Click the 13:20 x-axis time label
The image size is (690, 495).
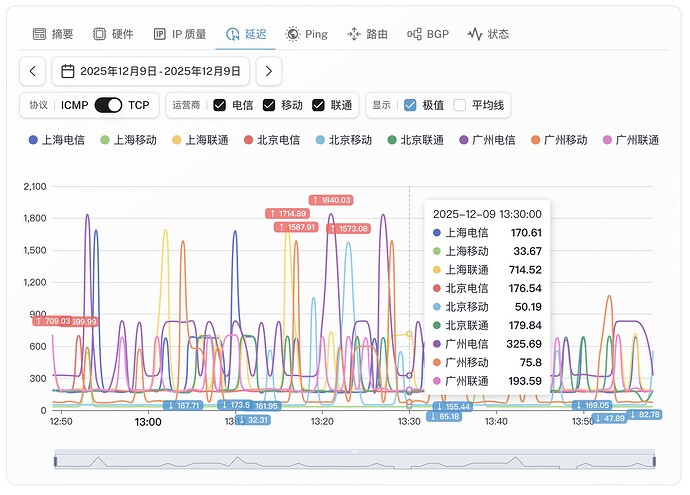point(322,422)
